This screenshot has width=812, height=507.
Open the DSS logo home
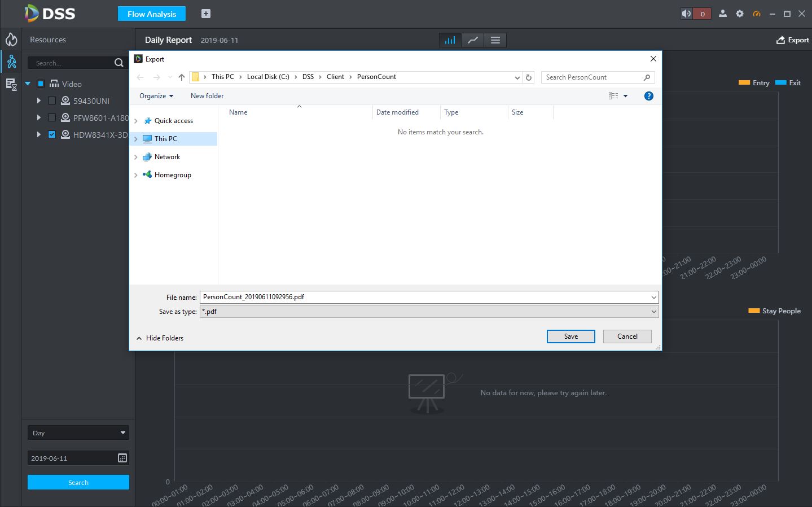click(x=50, y=13)
